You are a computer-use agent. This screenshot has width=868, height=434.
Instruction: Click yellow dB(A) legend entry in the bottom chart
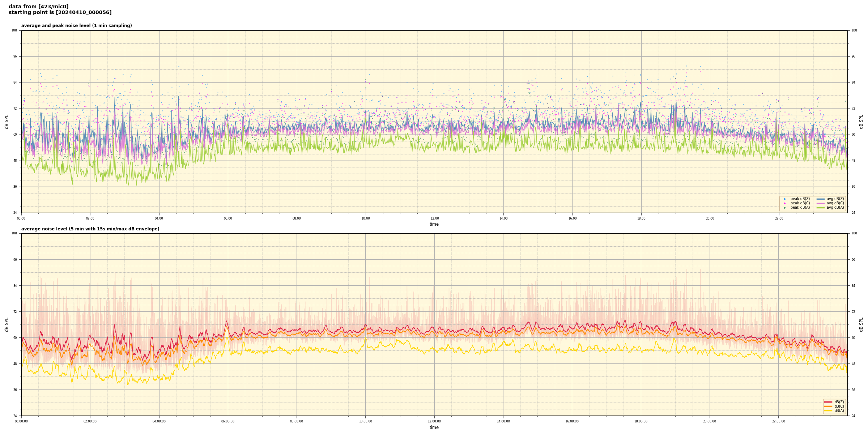click(x=828, y=410)
